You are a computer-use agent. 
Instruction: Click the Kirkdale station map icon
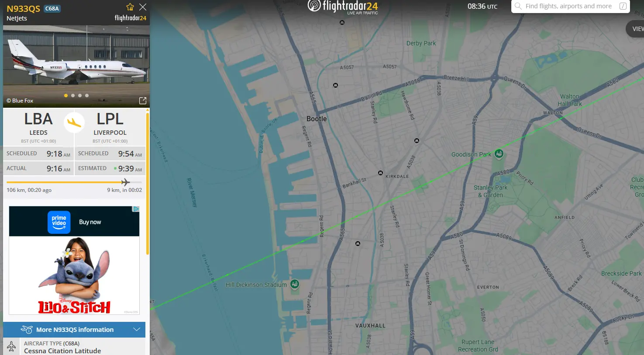[x=380, y=173]
